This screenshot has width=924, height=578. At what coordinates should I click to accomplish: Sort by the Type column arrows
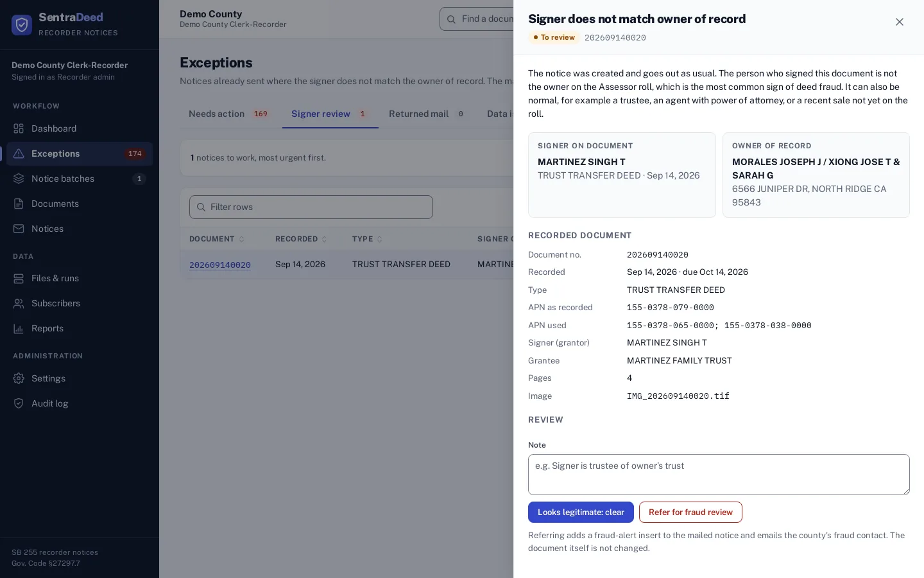pyautogui.click(x=379, y=239)
